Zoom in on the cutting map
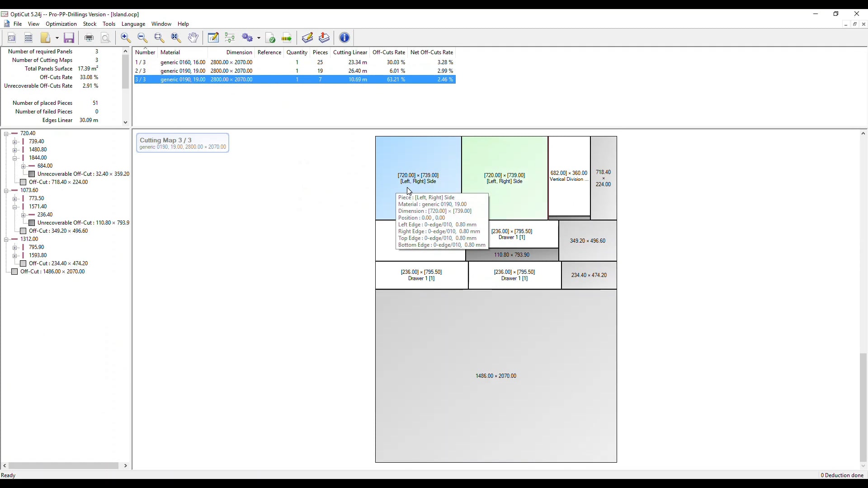The image size is (868, 488). point(126,38)
